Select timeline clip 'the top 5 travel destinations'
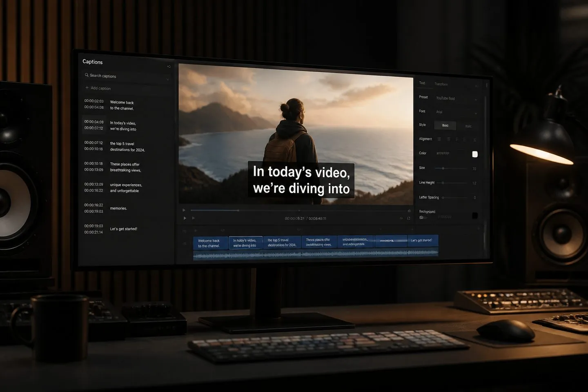Image resolution: width=588 pixels, height=392 pixels. tap(282, 243)
